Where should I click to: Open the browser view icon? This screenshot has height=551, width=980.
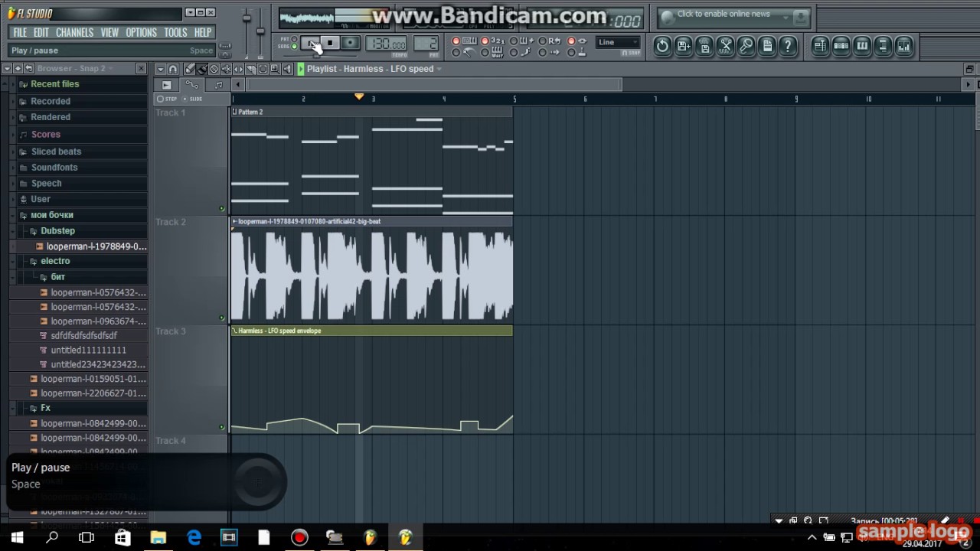(883, 46)
